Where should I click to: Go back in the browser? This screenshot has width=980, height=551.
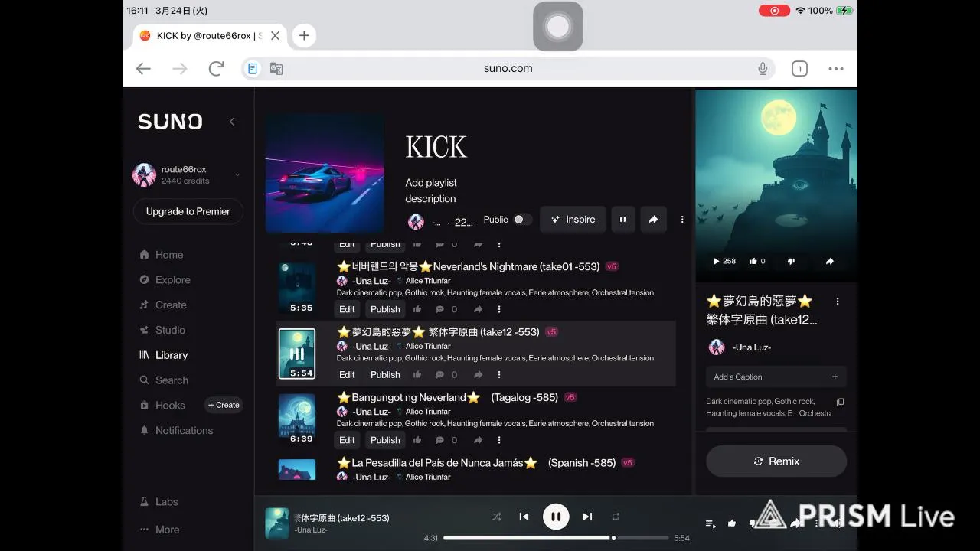[x=143, y=69]
